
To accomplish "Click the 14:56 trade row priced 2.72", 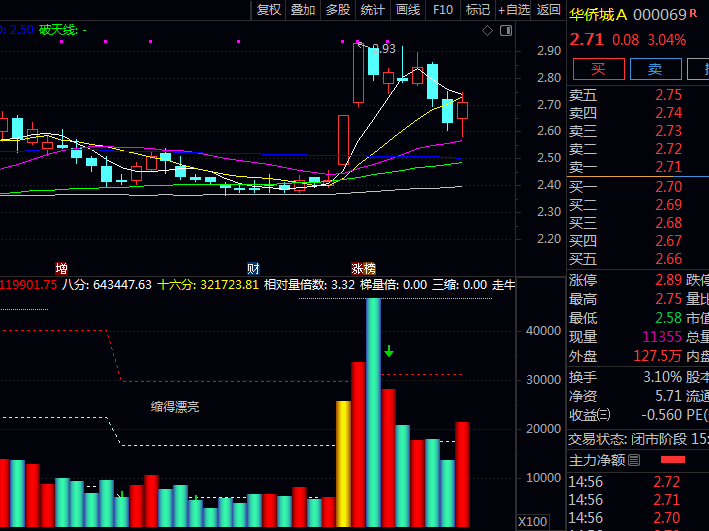I will point(638,482).
